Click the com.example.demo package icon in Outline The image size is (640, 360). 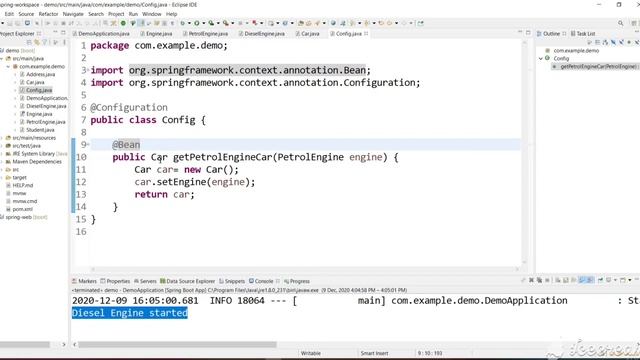click(548, 51)
